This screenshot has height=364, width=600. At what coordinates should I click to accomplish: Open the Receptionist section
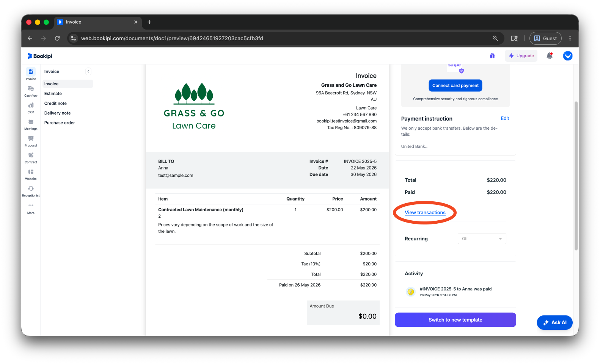tap(31, 191)
